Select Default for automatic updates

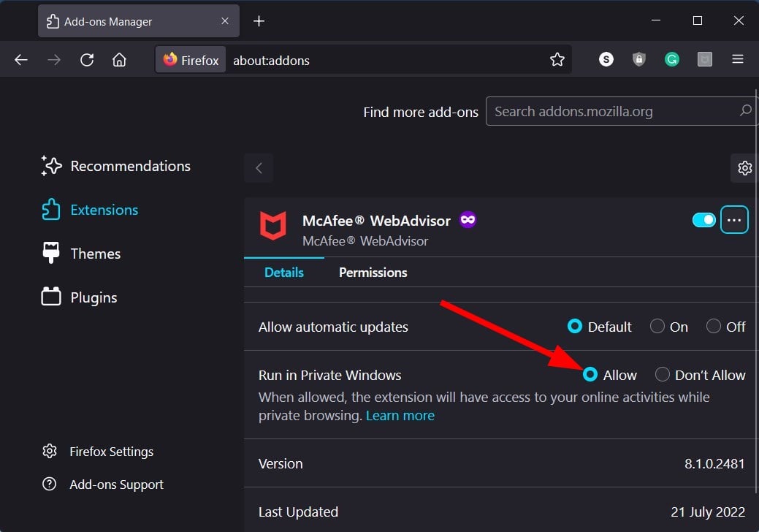pyautogui.click(x=575, y=326)
